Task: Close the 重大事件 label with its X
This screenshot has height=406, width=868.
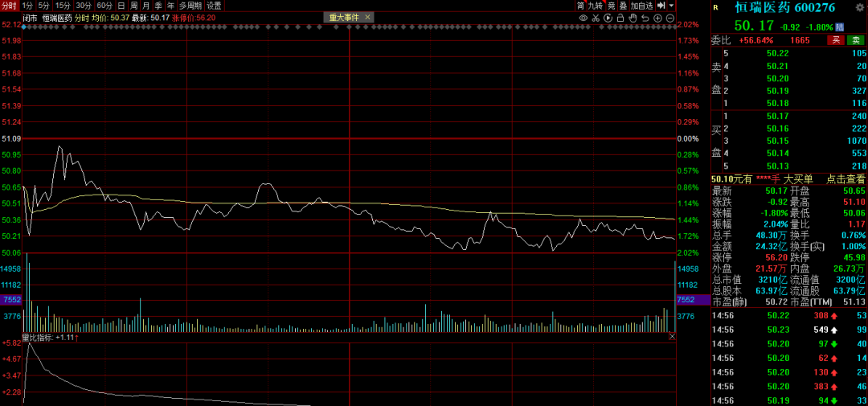Action: (367, 17)
